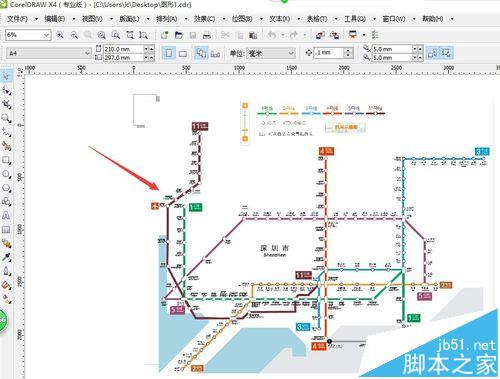Toggle the Treat as Filled button
500x379 pixels.
point(433,53)
